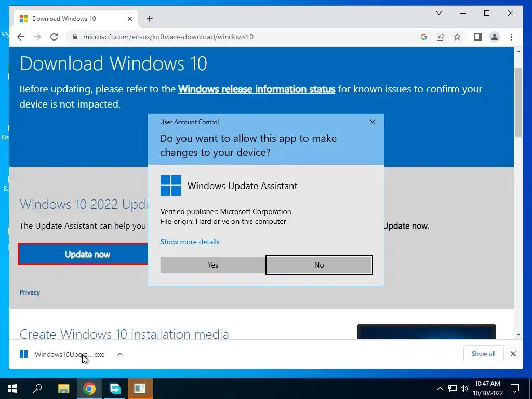
Task: Expand the download item options chevron
Action: pyautogui.click(x=120, y=354)
